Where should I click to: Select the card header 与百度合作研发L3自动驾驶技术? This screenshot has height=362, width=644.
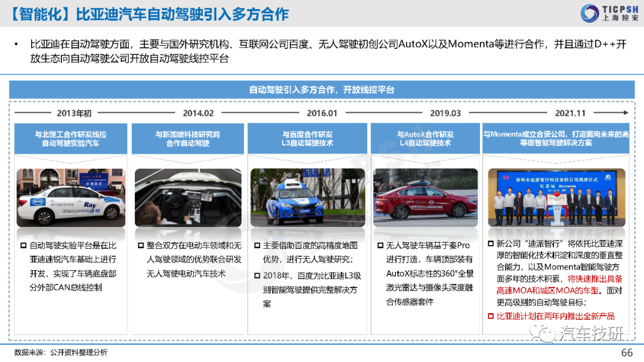tap(307, 138)
